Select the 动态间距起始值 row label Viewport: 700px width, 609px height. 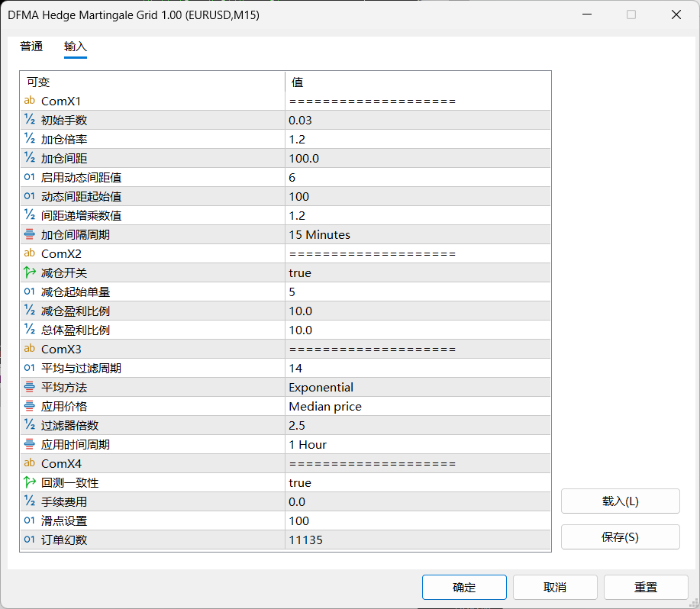[x=81, y=196]
